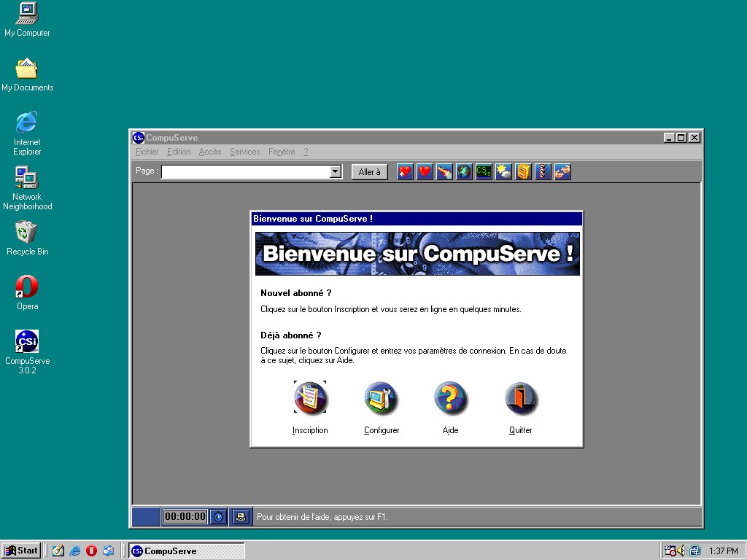Open the Internet globe toolbar icon

(x=464, y=171)
